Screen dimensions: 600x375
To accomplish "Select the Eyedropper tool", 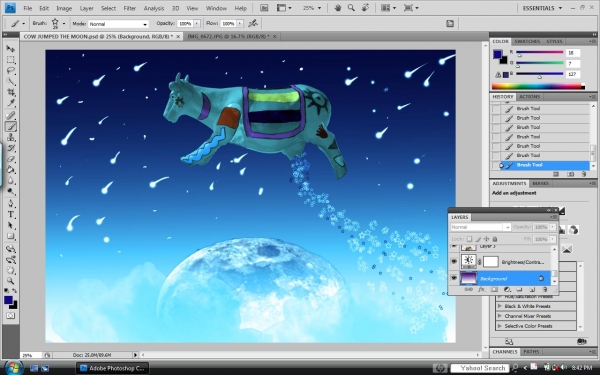I will point(11,103).
